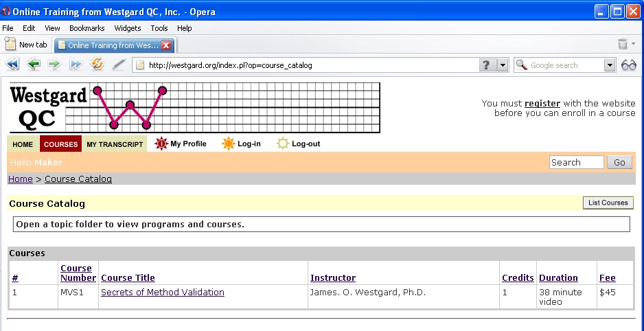This screenshot has height=331, width=644.
Task: Click the Home breadcrumb link
Action: click(x=21, y=179)
